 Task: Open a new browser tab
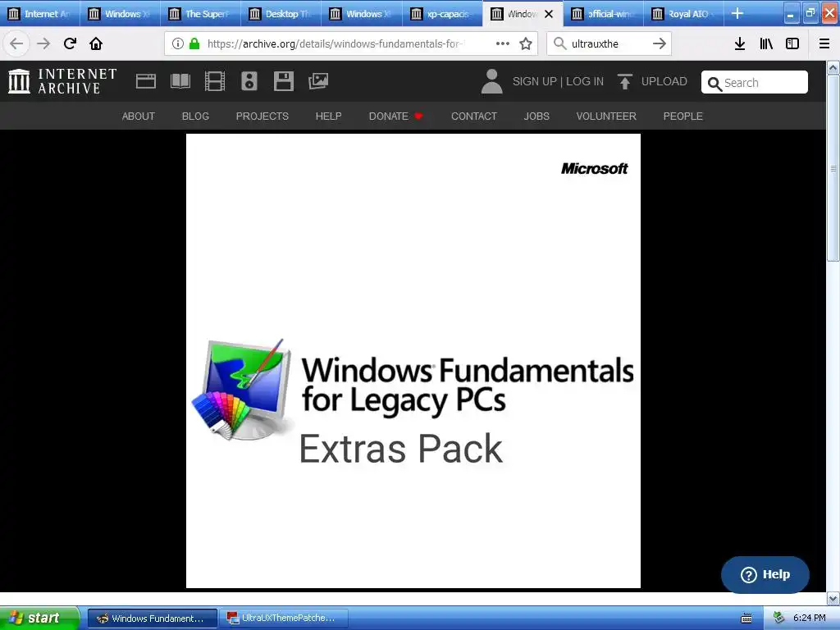click(x=737, y=13)
